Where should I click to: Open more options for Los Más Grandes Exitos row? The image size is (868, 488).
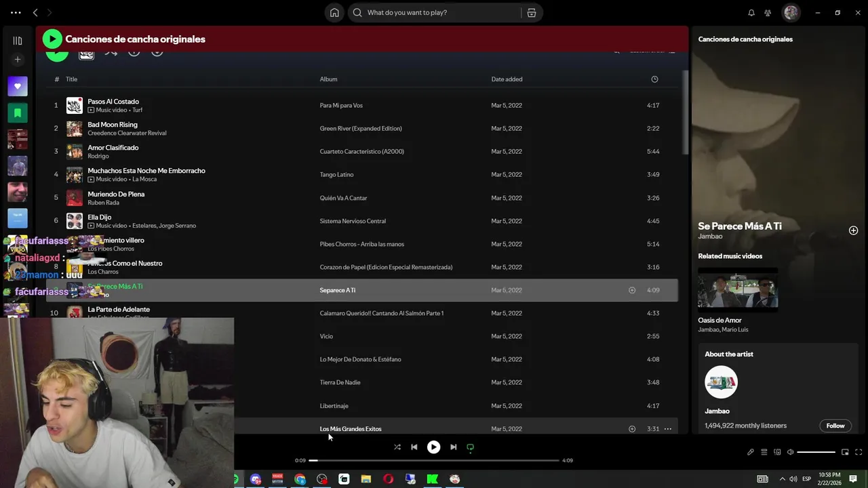(x=668, y=429)
